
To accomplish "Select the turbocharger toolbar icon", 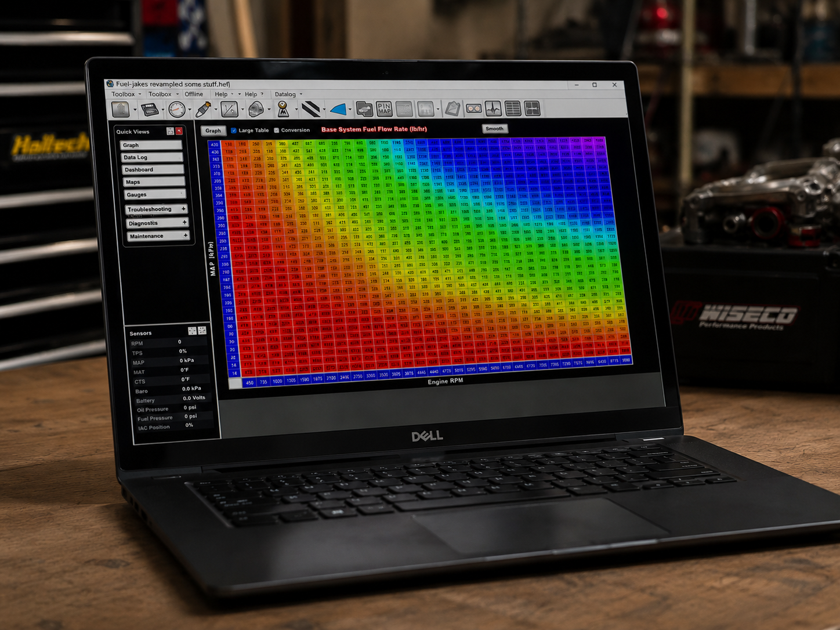I will [256, 109].
